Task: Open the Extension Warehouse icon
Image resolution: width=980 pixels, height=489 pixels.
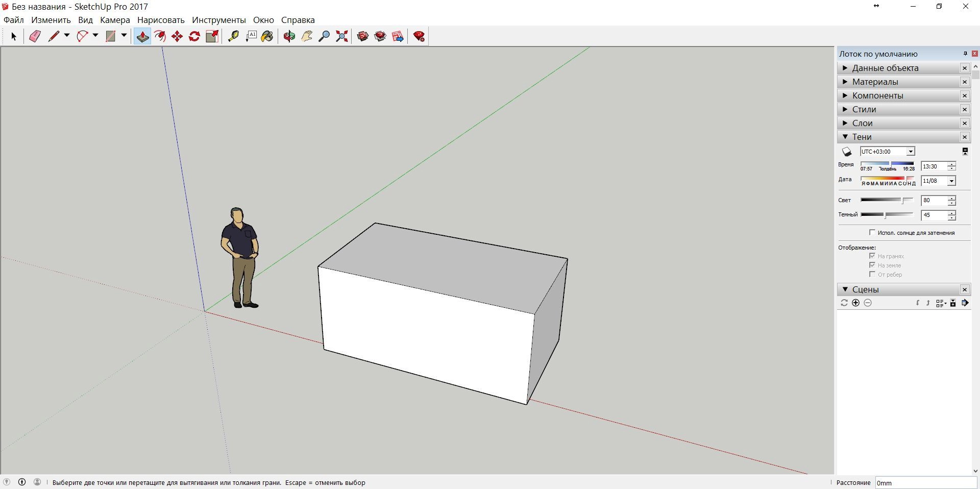Action: tap(380, 36)
